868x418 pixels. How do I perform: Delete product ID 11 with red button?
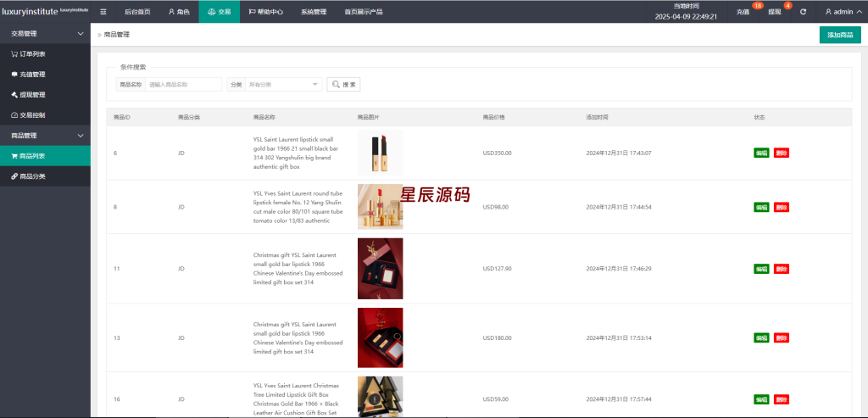coord(781,269)
